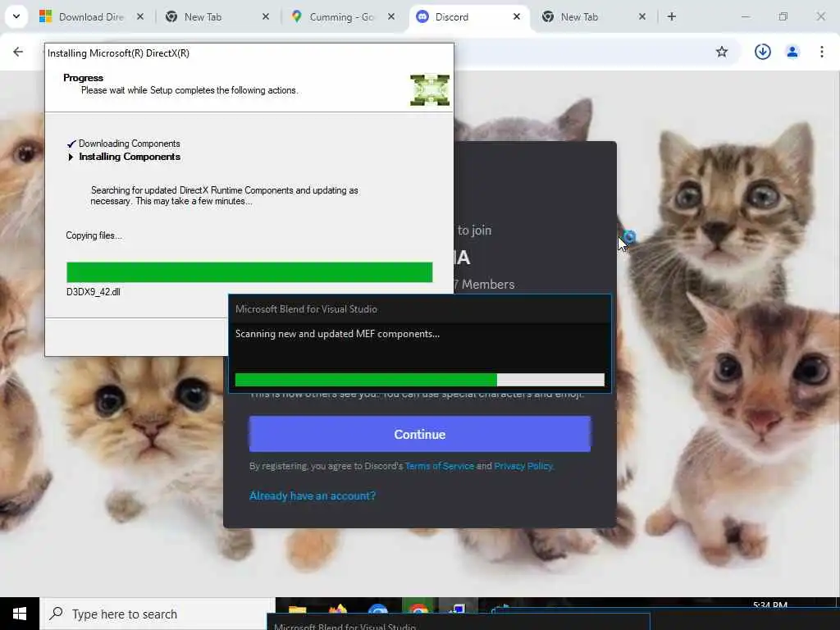The image size is (840, 630).
Task: Minimize the Chrome window
Action: tap(745, 17)
